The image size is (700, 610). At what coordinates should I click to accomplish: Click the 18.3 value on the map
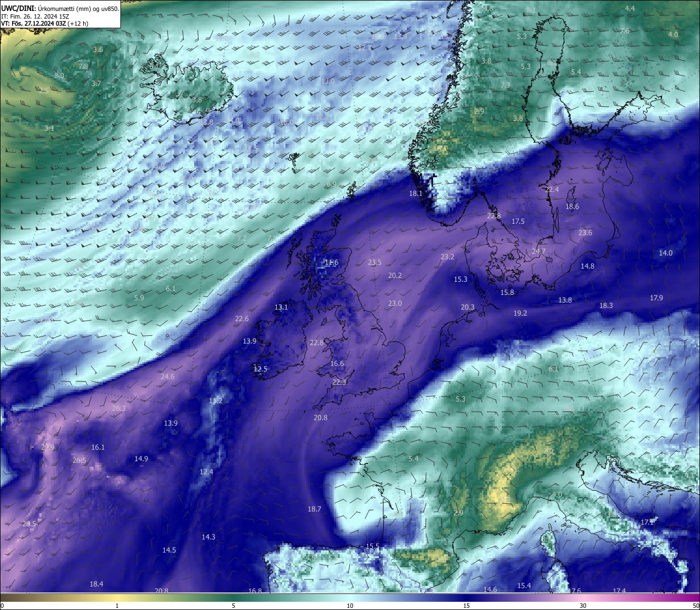[606, 305]
